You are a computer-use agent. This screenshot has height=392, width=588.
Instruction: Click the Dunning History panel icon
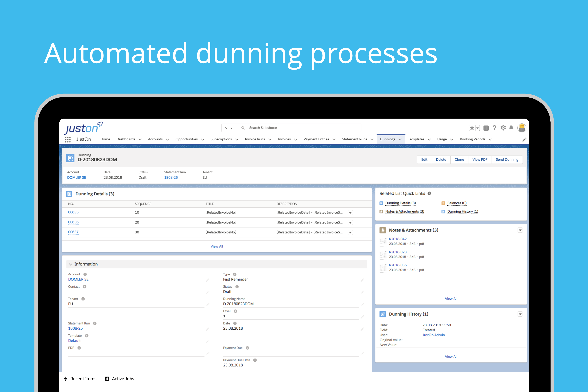pos(383,314)
